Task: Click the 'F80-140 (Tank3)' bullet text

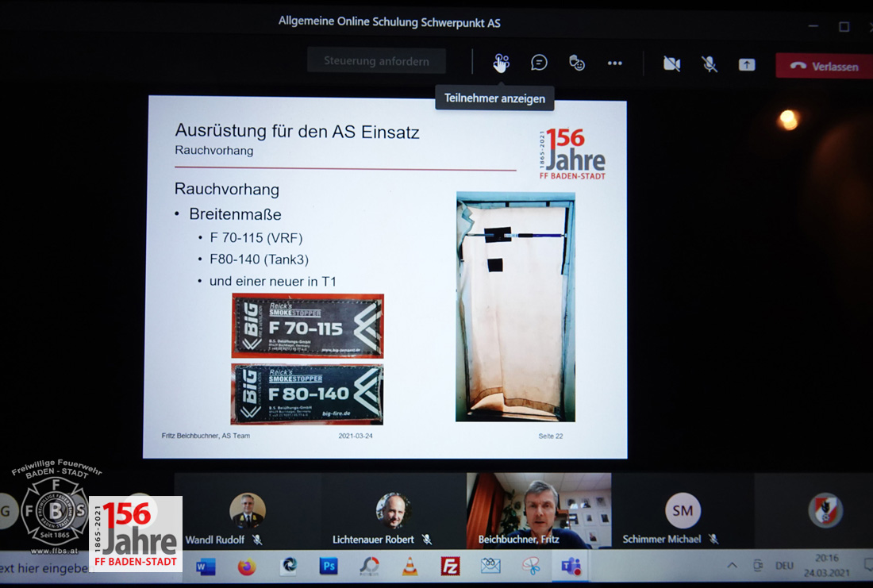Action: 259,259
